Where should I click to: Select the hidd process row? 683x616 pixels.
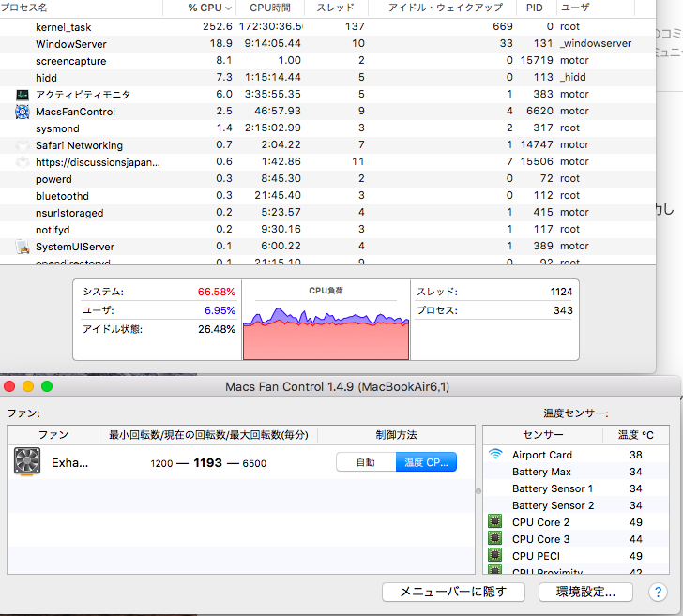[327, 78]
